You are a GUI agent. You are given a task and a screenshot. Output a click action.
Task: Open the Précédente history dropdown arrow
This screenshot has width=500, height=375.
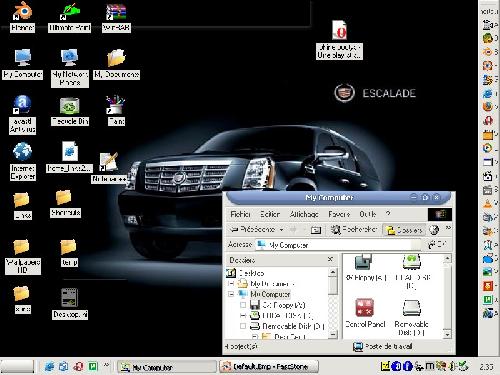(x=281, y=230)
